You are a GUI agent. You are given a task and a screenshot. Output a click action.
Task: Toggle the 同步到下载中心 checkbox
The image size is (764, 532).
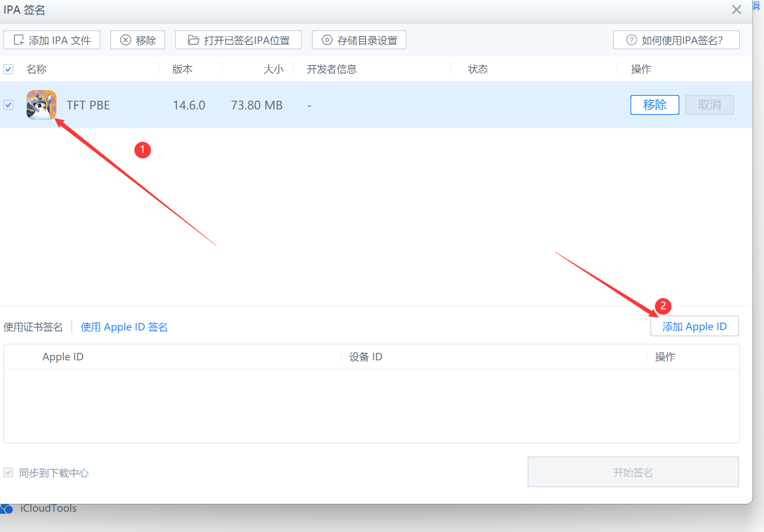click(x=9, y=472)
